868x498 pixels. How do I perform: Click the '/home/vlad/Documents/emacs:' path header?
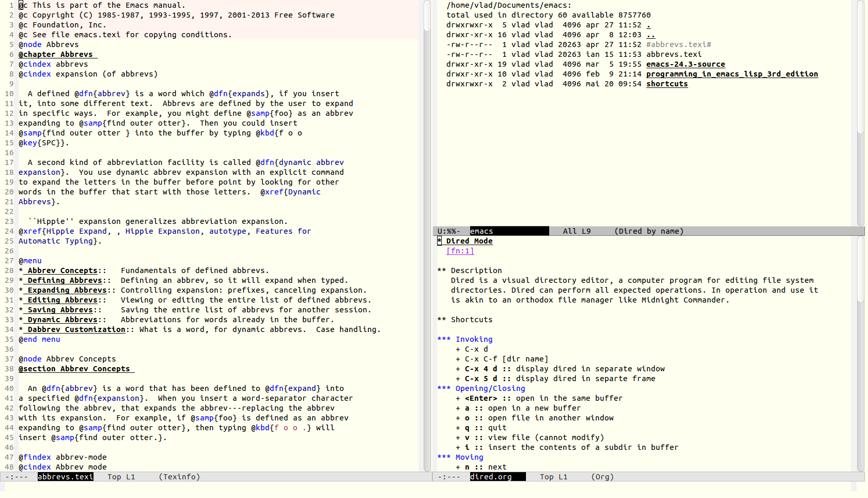point(509,5)
